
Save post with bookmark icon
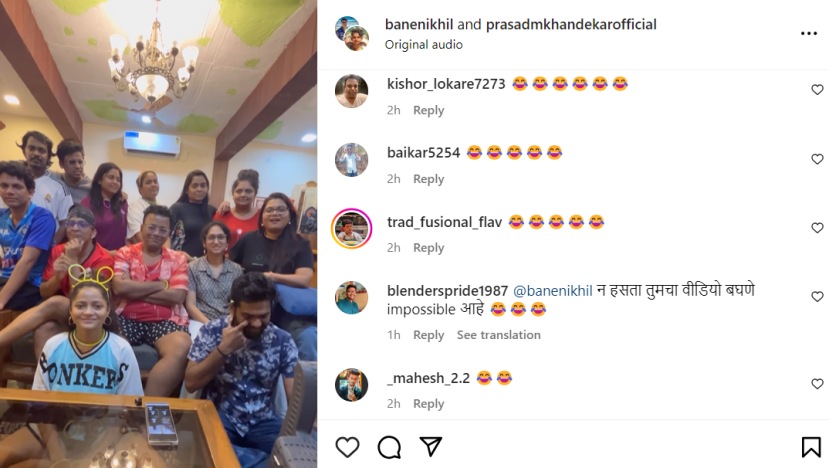click(811, 447)
